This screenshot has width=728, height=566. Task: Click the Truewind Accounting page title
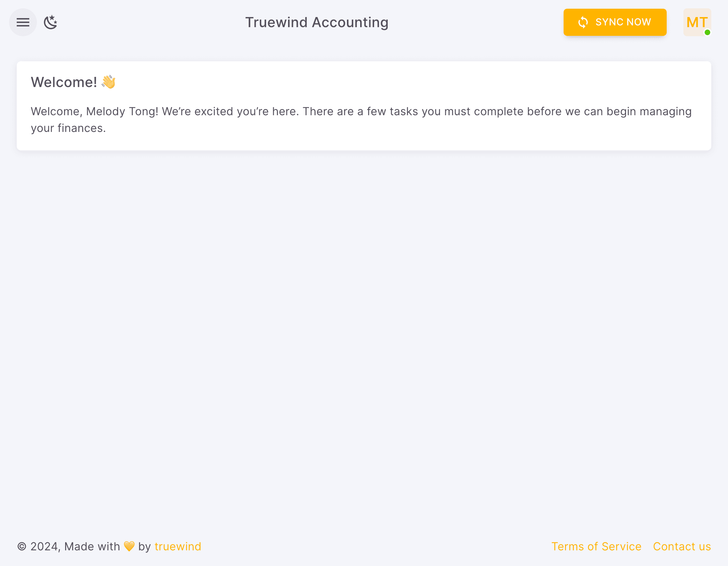coord(317,22)
